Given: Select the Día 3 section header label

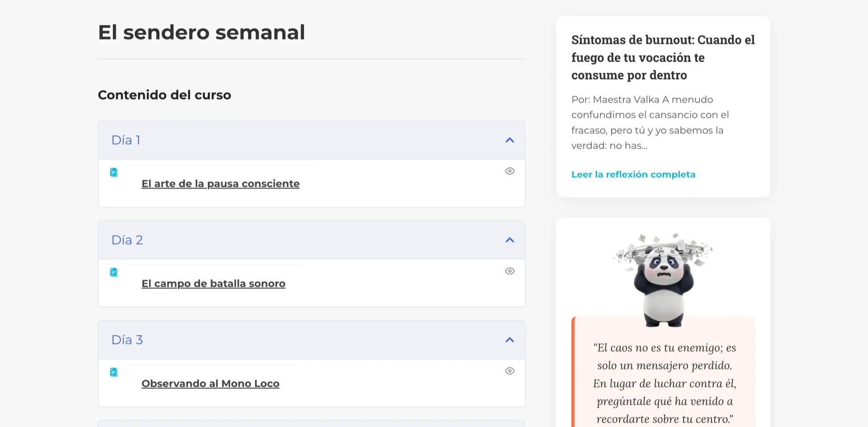Looking at the screenshot, I should (127, 340).
